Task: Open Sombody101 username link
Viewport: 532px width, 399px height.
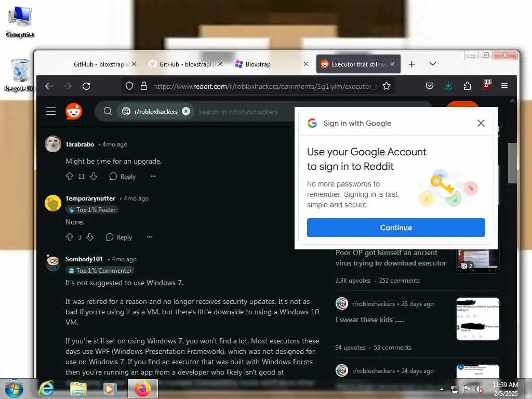Action: tap(84, 259)
